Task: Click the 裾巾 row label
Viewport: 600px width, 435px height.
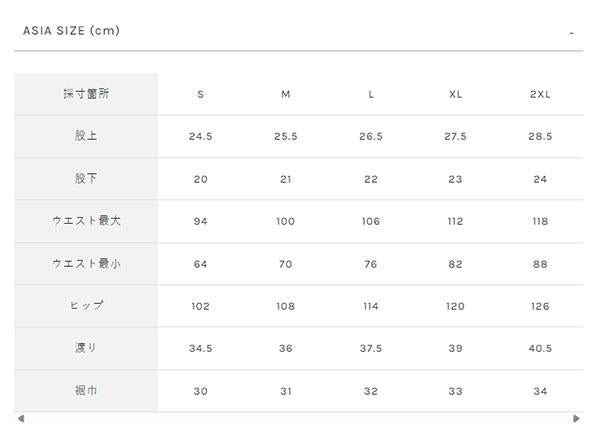Action: click(86, 391)
